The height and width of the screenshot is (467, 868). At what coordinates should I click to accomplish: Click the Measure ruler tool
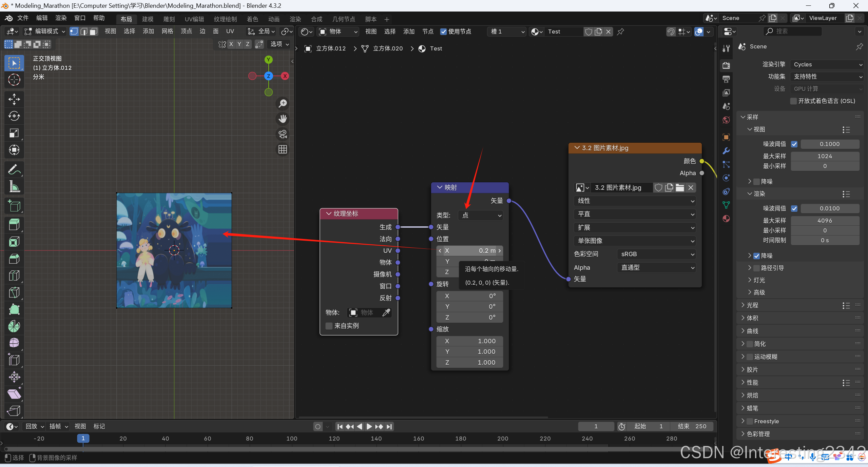point(14,186)
